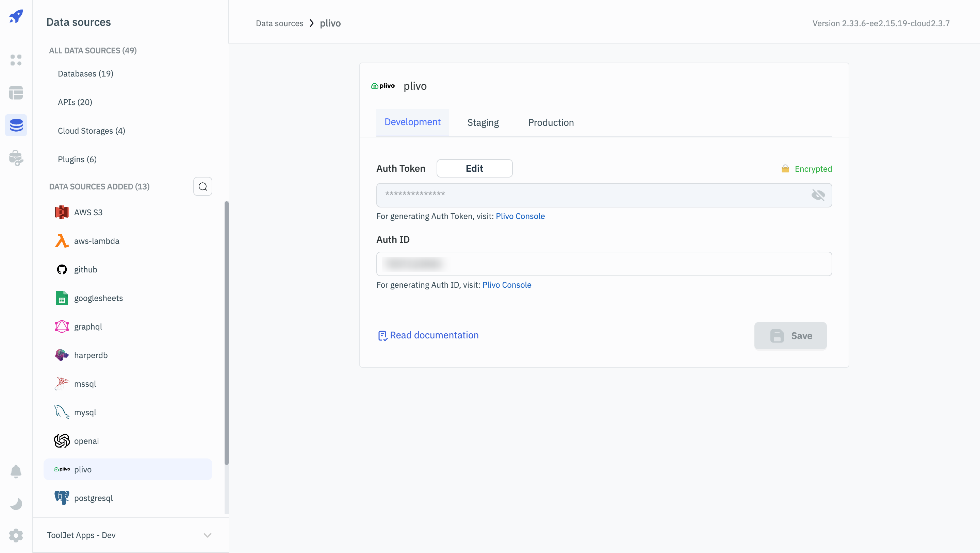Click the AWS S3 icon
The height and width of the screenshot is (553, 980).
[x=62, y=212]
